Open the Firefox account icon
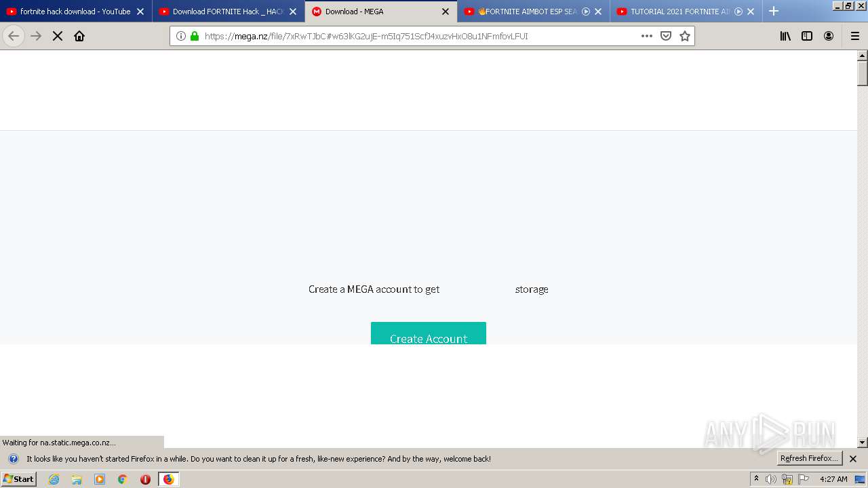This screenshot has width=868, height=488. (829, 36)
